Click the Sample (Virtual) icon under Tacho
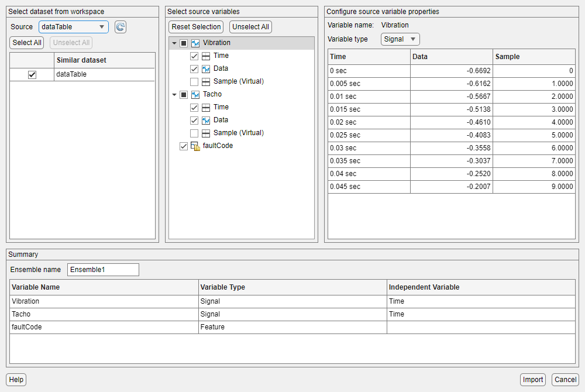The height and width of the screenshot is (392, 585). tap(206, 133)
